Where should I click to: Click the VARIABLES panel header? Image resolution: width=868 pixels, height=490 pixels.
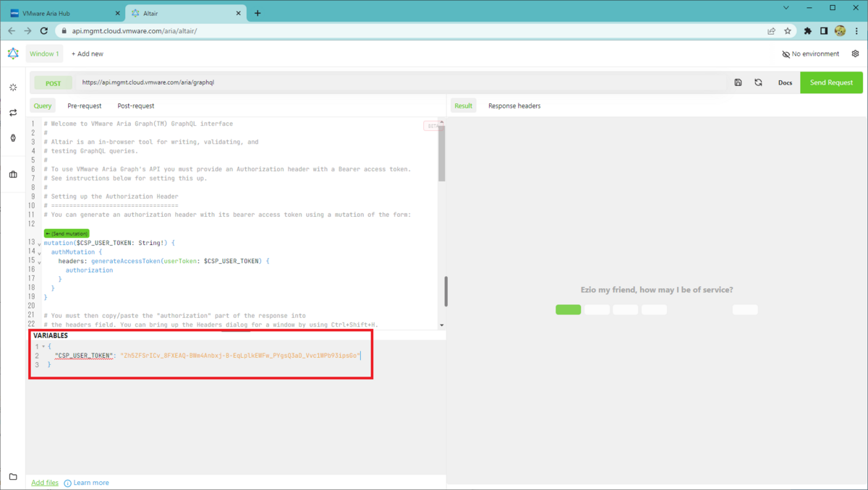click(x=51, y=336)
